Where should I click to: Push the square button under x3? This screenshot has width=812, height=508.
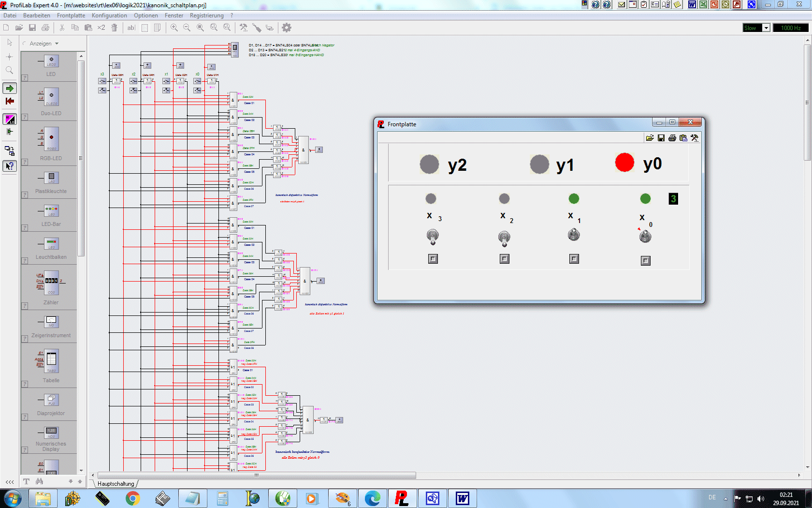click(x=433, y=259)
